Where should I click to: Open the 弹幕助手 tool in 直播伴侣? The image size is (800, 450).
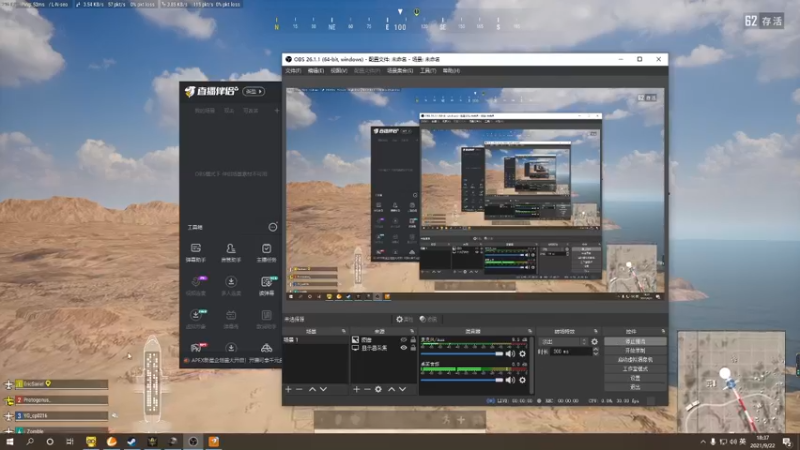click(195, 253)
